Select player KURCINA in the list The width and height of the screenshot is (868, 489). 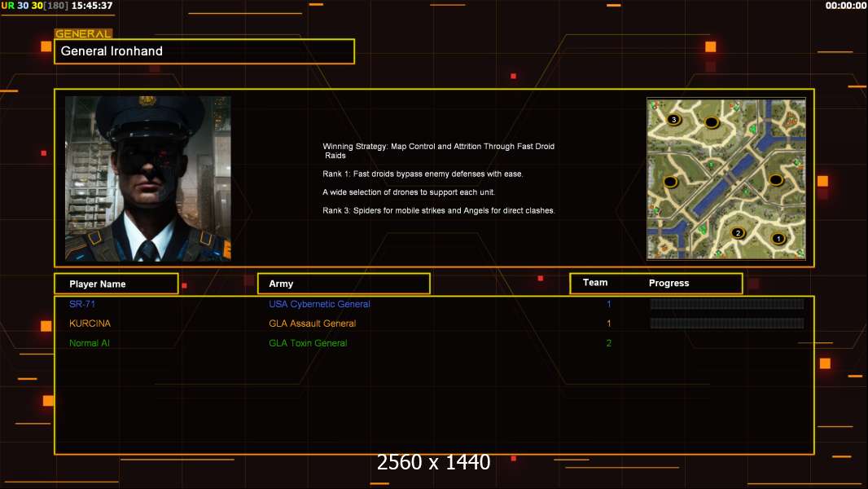pos(90,324)
